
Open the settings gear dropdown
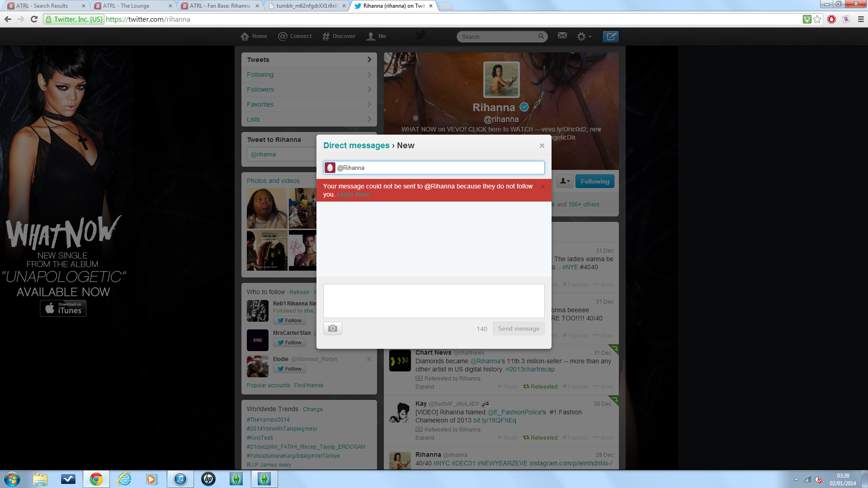coord(583,37)
